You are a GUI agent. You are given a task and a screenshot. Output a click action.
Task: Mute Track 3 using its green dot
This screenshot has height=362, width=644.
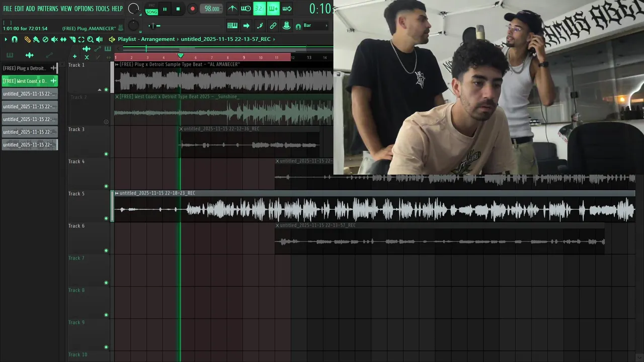coord(106,154)
